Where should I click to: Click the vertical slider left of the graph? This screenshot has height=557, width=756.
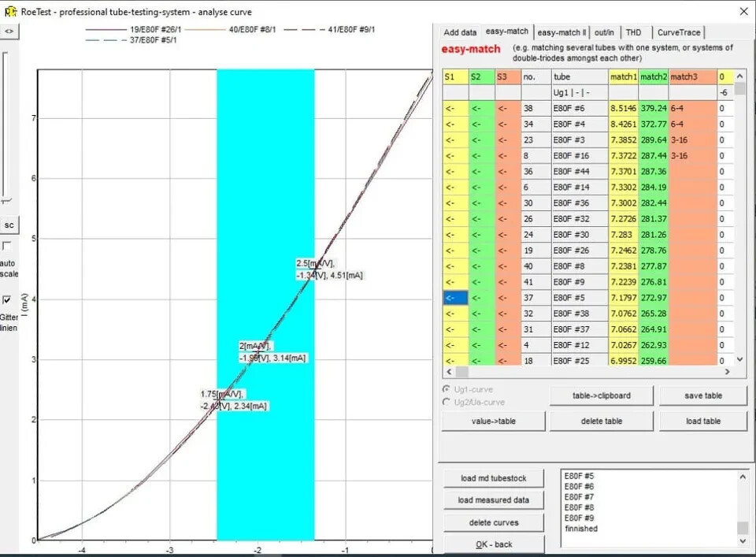6,128
